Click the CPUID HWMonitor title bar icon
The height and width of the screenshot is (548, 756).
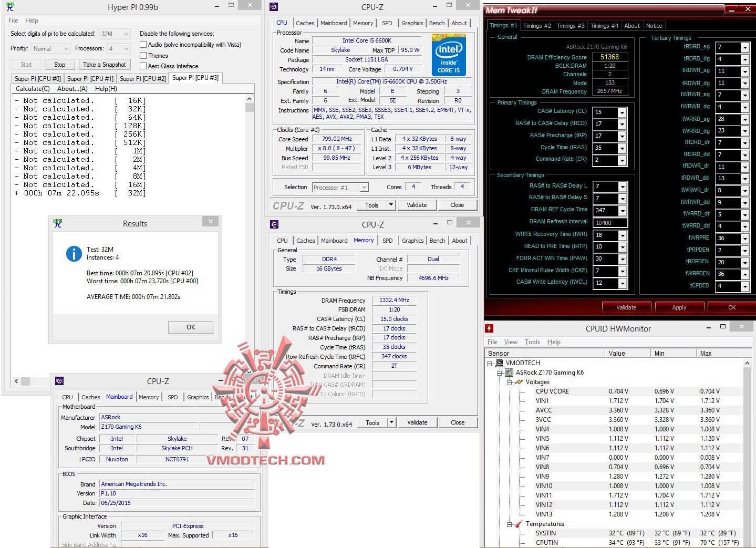[x=489, y=328]
